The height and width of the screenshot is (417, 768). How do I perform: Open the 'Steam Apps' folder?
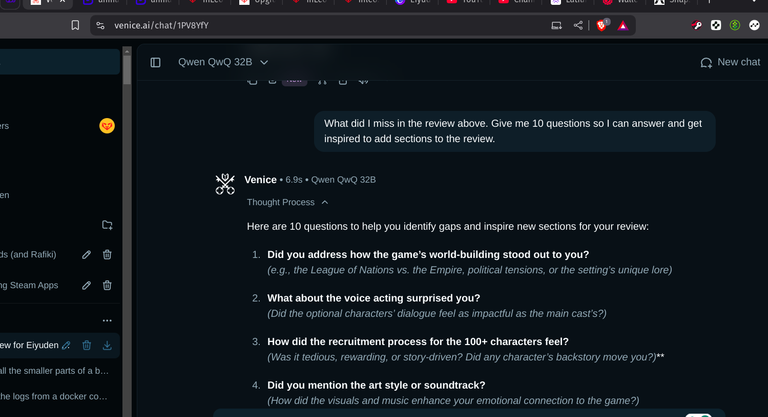pyautogui.click(x=29, y=285)
